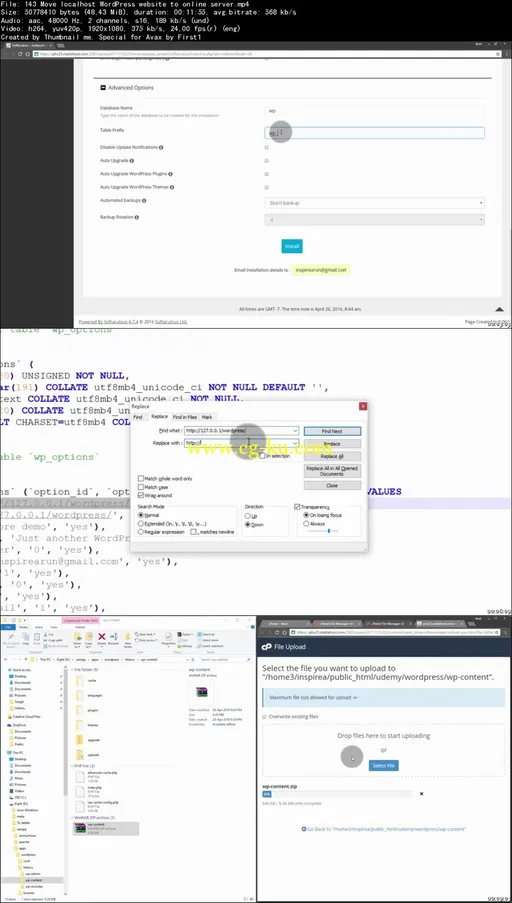Adjust the Transparency slider
Viewport: 512px width, 903px height.
tap(328, 531)
